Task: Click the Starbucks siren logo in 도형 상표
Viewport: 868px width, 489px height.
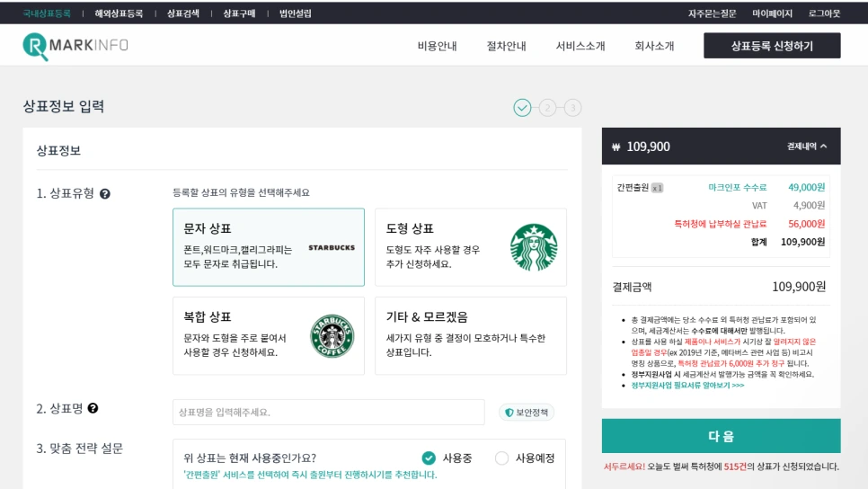Action: (x=534, y=247)
